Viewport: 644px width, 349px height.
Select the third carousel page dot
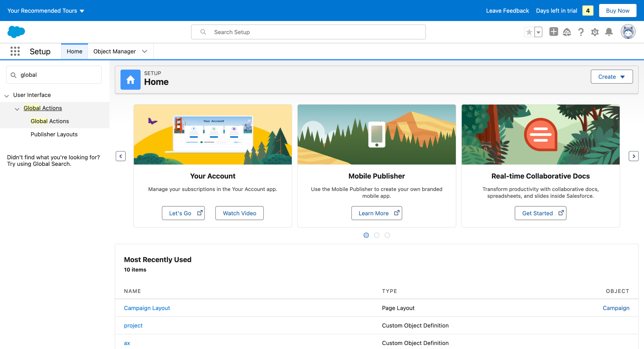(387, 235)
